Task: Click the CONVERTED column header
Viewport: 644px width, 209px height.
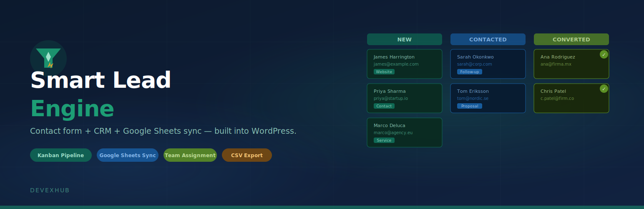Action: point(571,39)
